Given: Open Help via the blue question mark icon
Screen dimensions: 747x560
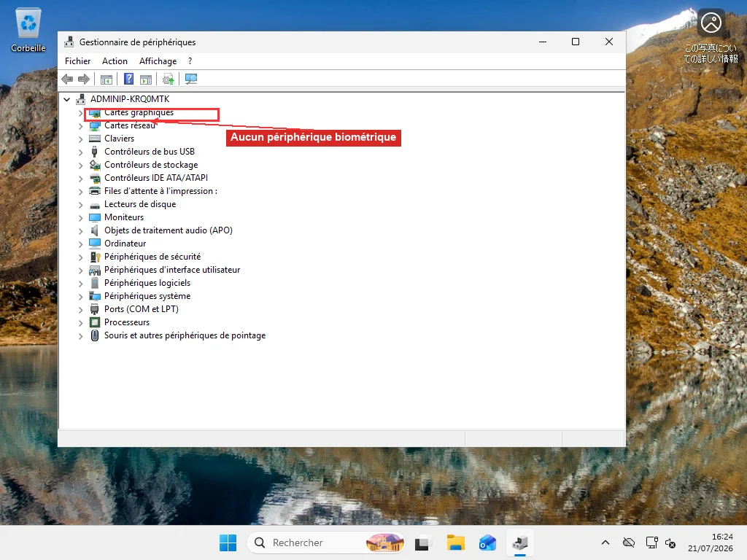Looking at the screenshot, I should pyautogui.click(x=128, y=79).
